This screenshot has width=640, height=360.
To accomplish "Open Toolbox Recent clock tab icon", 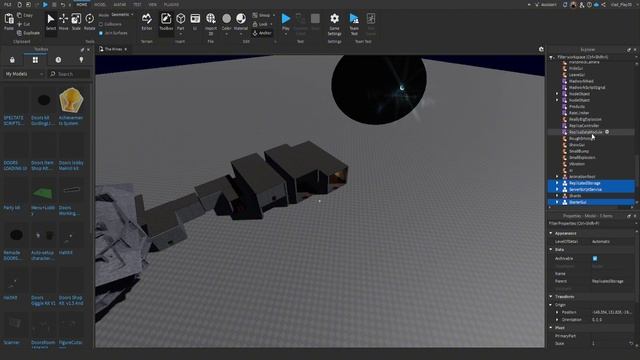I will (58, 60).
